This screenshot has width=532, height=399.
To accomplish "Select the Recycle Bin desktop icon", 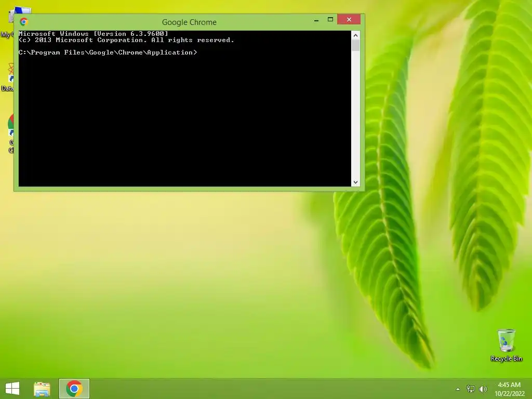I will tap(506, 345).
